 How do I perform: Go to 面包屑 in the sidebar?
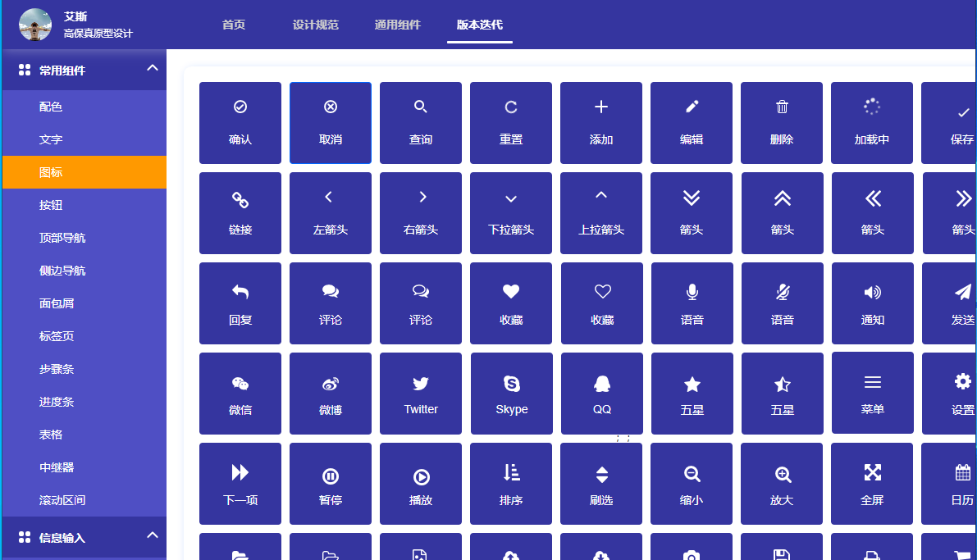click(x=84, y=303)
